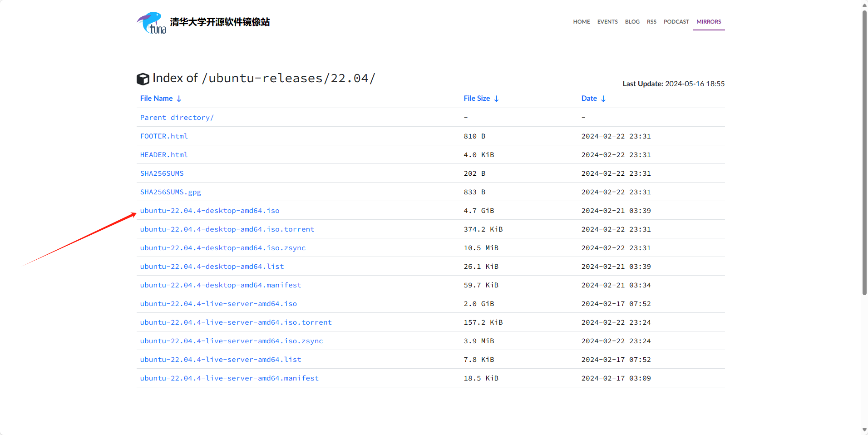This screenshot has height=435, width=868.
Task: Sort by File Name column header
Action: tap(156, 99)
